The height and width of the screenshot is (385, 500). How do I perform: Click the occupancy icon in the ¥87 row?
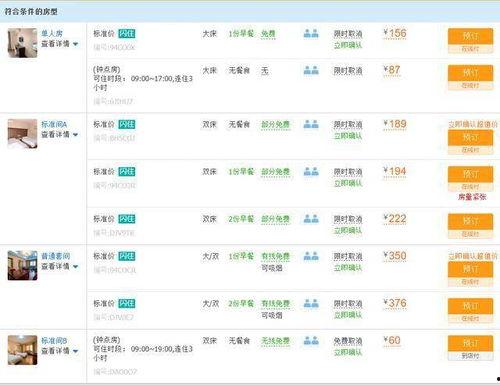[311, 70]
